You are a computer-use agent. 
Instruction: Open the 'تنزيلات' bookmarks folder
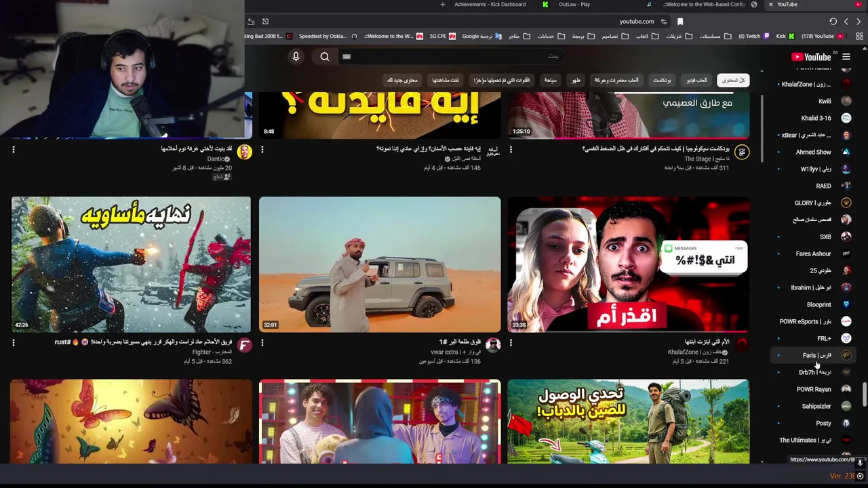pyautogui.click(x=679, y=36)
